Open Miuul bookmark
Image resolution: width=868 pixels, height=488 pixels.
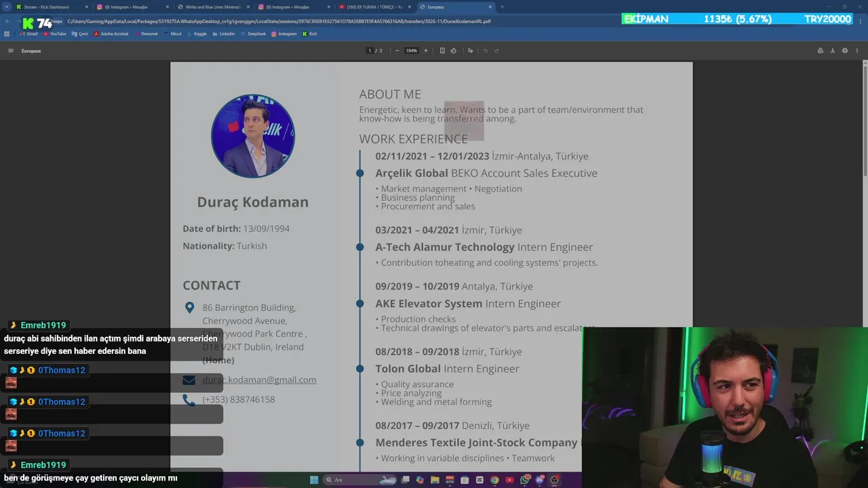pos(173,34)
